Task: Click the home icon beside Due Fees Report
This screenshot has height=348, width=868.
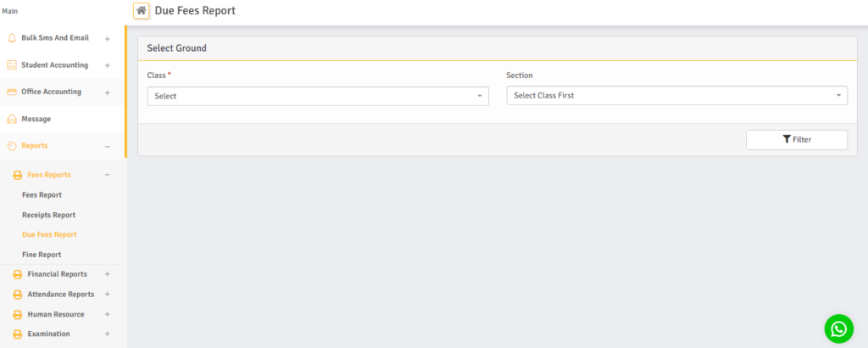Action: [142, 11]
